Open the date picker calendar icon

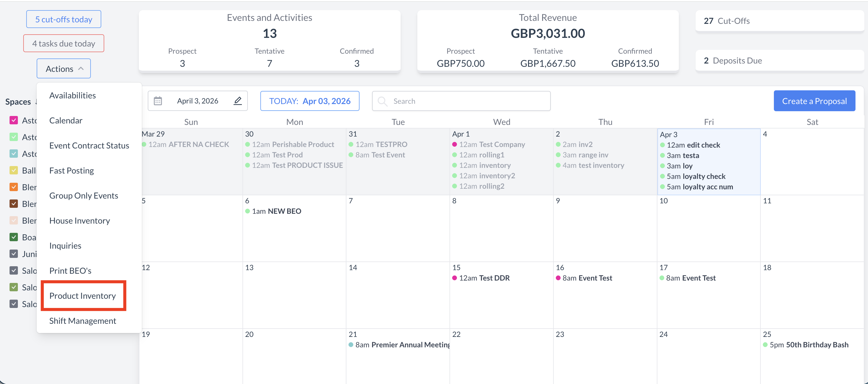pyautogui.click(x=158, y=100)
